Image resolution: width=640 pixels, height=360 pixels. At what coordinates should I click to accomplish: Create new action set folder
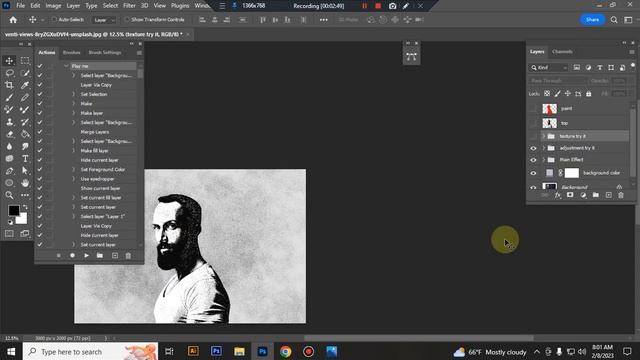pyautogui.click(x=100, y=256)
